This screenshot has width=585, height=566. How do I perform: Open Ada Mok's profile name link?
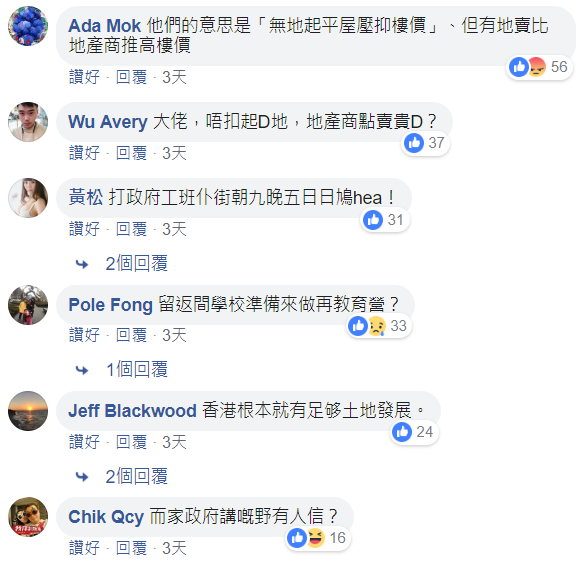tap(105, 26)
